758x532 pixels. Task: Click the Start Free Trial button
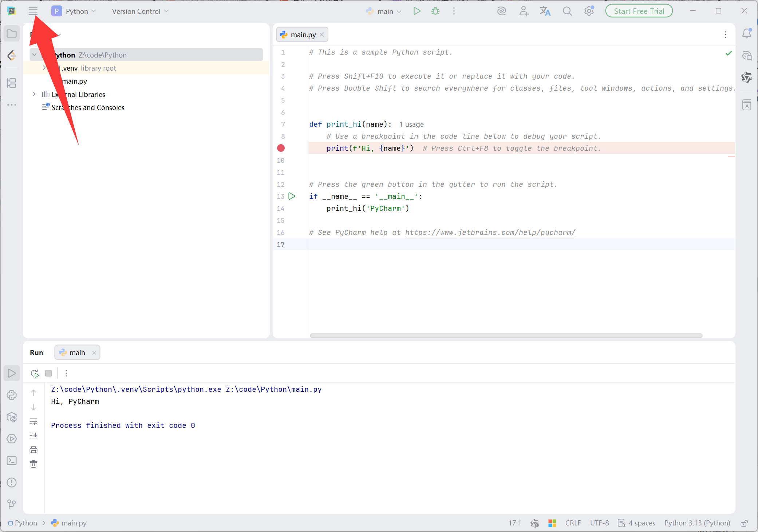click(x=639, y=11)
